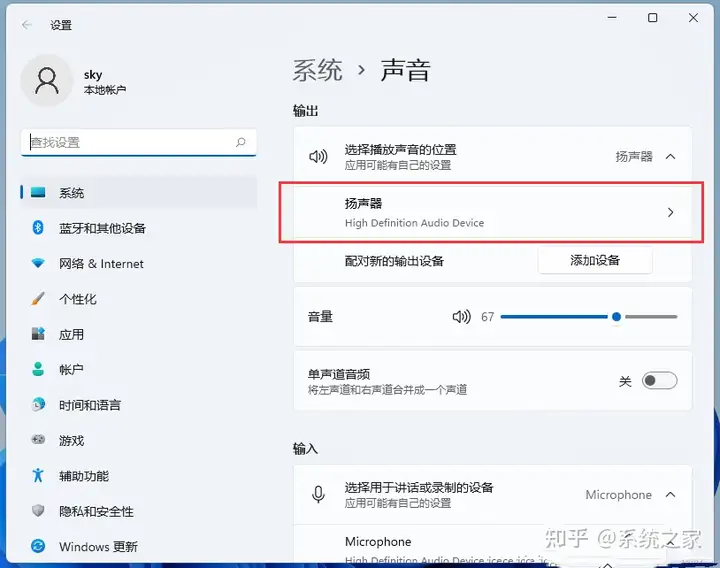This screenshot has height=568, width=720.
Task: Click chevron right on 扬声器 row
Action: 670,212
